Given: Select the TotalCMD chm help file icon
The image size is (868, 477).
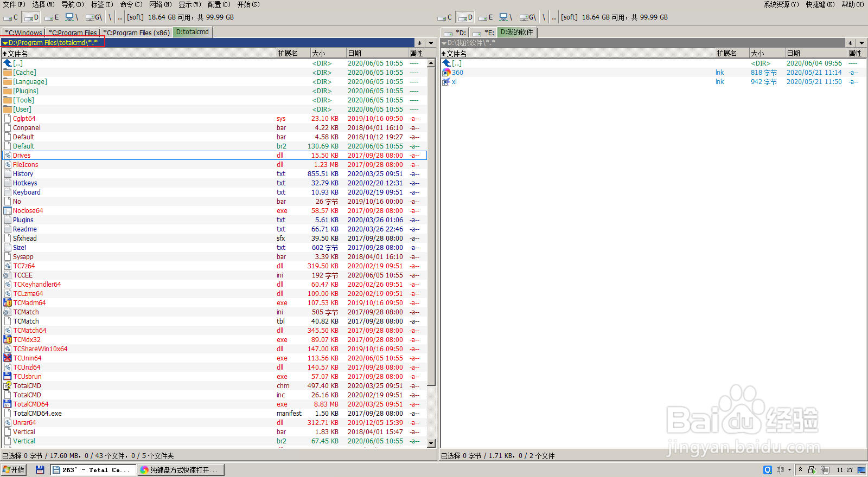Looking at the screenshot, I should tap(8, 386).
